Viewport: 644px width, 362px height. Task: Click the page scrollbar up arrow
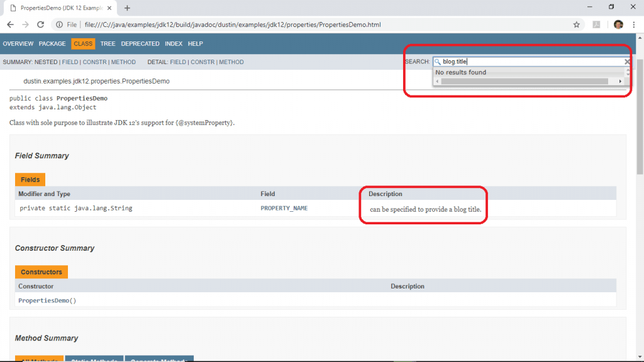640,37
